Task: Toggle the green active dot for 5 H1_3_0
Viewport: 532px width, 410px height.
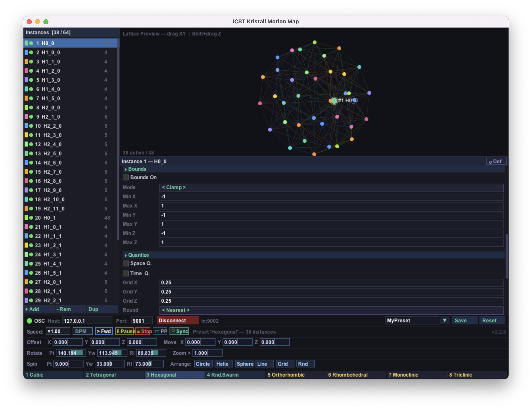Action: click(31, 80)
